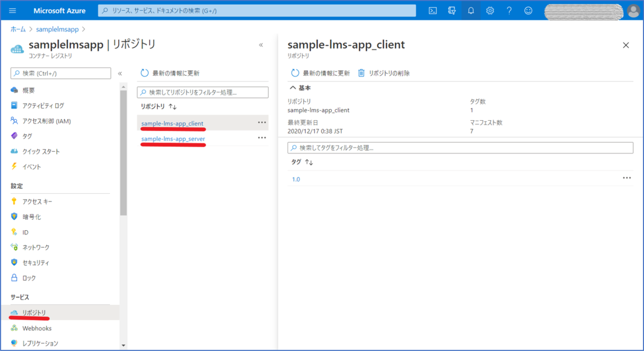644x351 pixels.
Task: Open more options for tag 1.0
Action: pyautogui.click(x=627, y=178)
